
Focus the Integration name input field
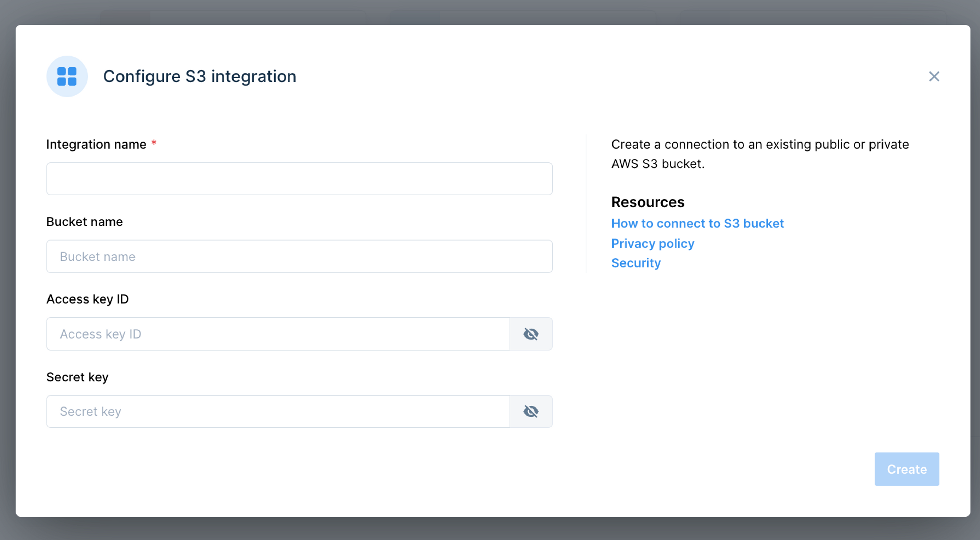point(299,179)
